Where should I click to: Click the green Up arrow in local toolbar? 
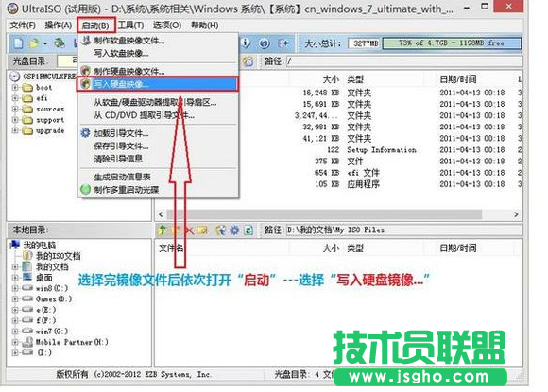[163, 230]
